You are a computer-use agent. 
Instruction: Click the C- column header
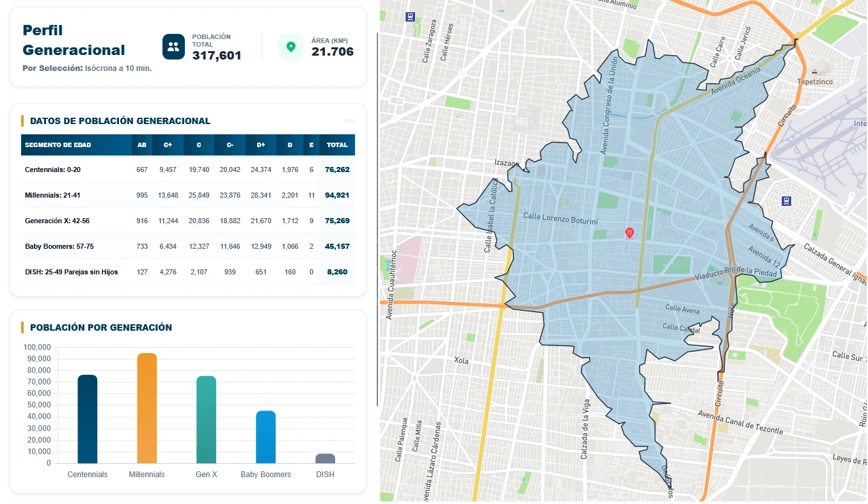coord(230,145)
